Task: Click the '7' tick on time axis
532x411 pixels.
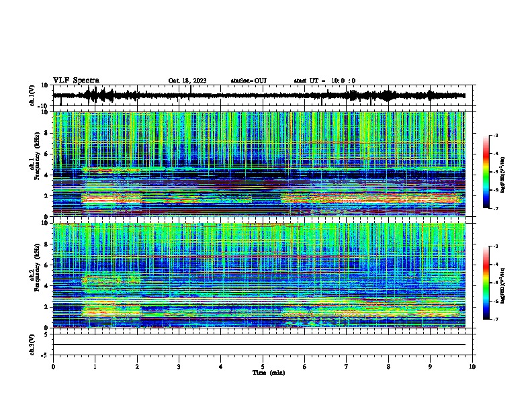Action: point(347,367)
